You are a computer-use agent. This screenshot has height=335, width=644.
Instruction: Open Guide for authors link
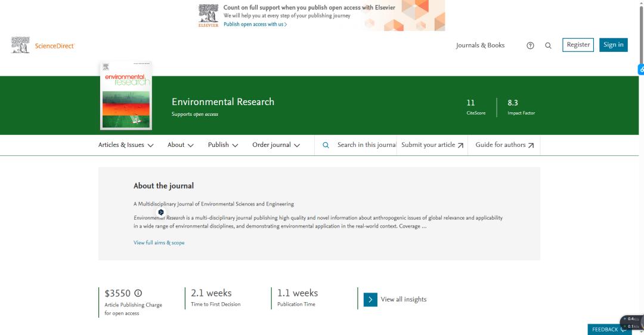tap(504, 145)
